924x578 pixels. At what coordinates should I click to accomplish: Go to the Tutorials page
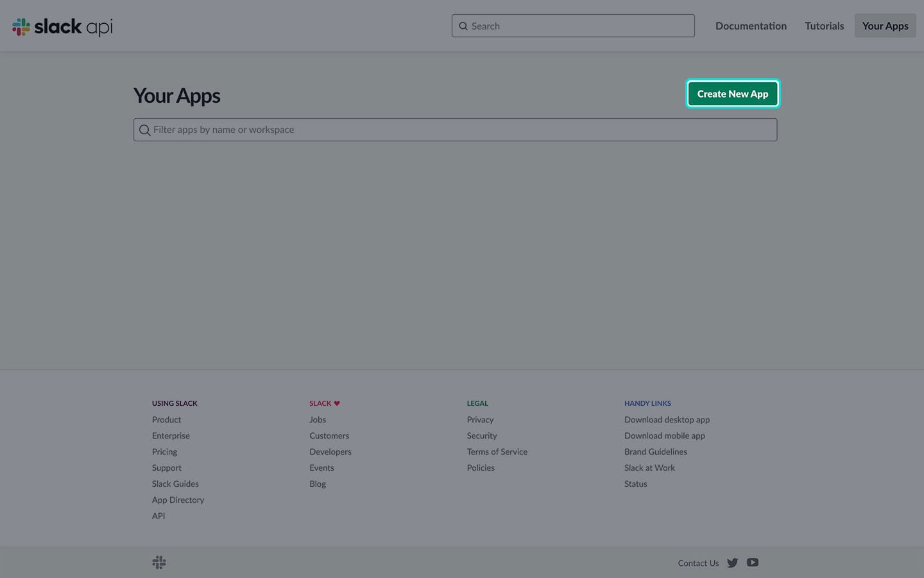(824, 26)
